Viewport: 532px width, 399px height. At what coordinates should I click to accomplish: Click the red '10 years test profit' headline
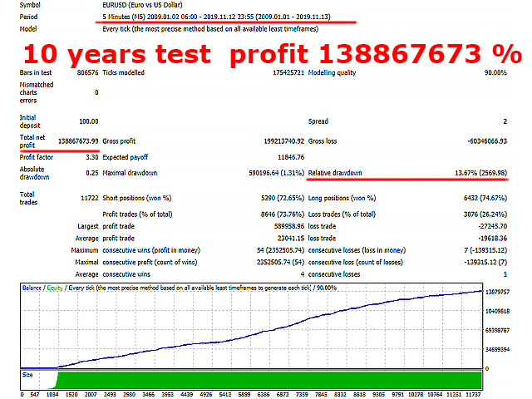click(273, 54)
